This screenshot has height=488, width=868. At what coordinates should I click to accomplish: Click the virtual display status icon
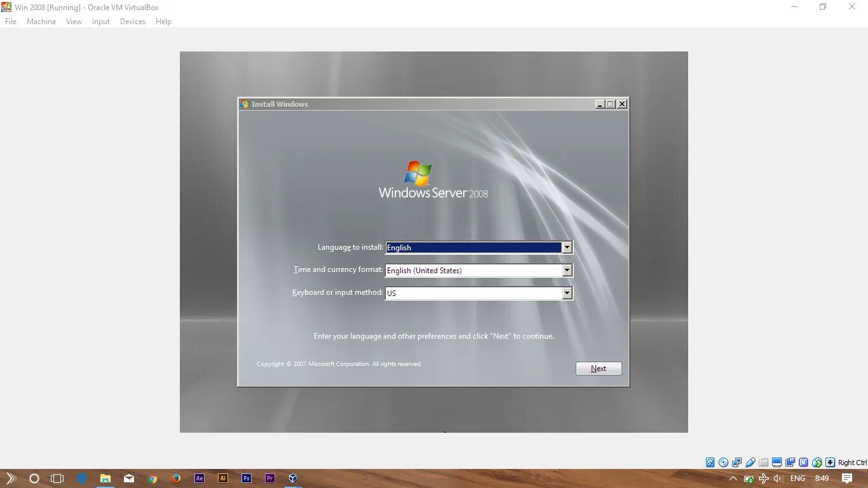tap(776, 463)
